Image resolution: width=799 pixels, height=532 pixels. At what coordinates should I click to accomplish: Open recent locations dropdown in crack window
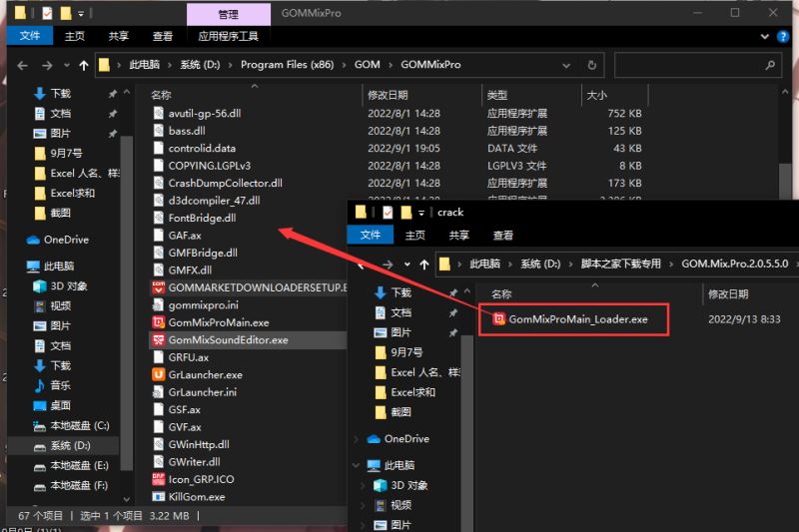[x=407, y=265]
